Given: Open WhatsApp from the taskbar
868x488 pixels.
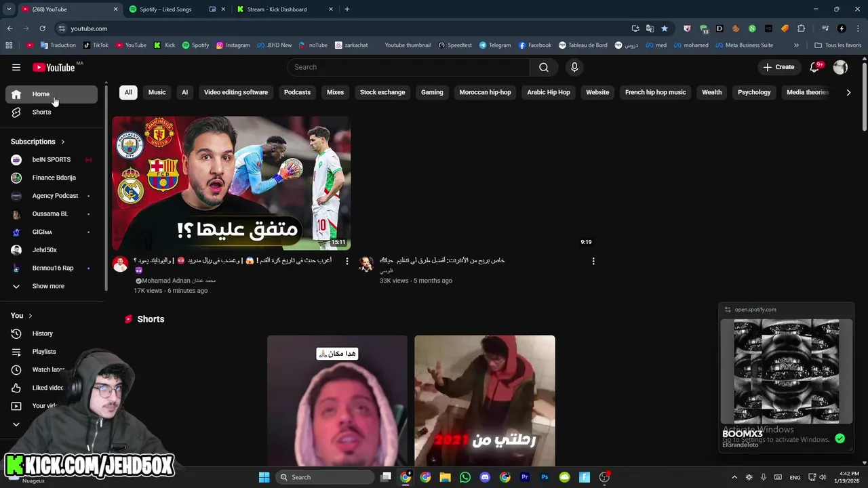Looking at the screenshot, I should (x=465, y=477).
